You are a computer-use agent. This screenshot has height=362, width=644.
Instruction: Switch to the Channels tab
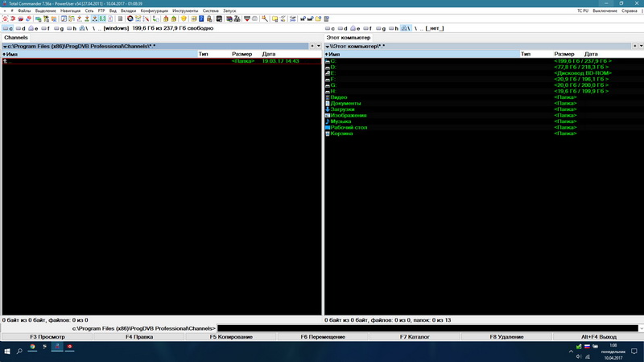click(x=16, y=38)
